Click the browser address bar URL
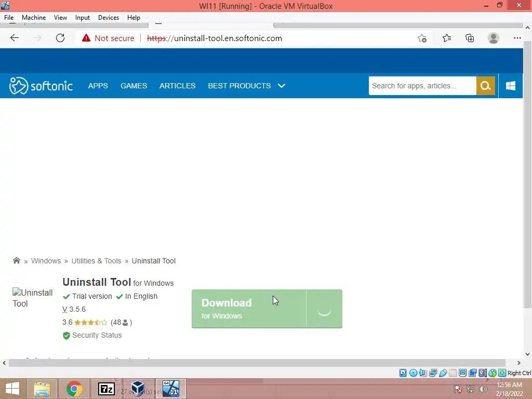 [x=215, y=38]
